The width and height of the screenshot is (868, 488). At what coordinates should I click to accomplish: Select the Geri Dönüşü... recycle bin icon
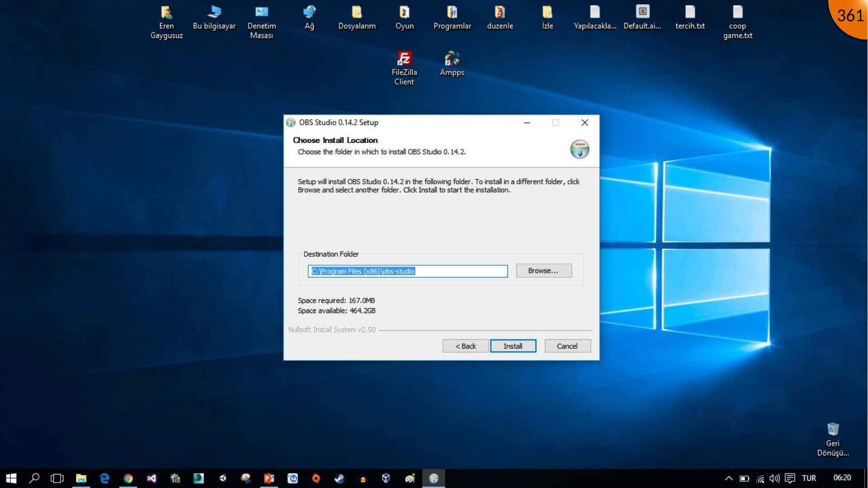[x=833, y=440]
